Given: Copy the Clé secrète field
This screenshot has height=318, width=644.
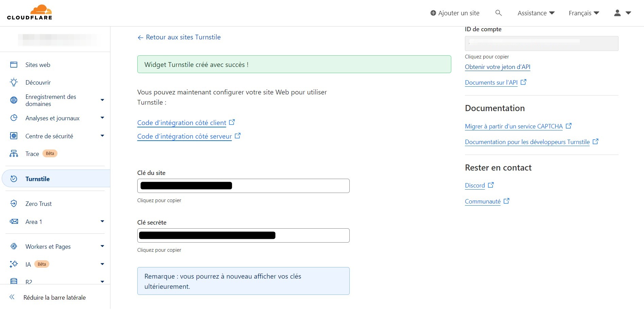Looking at the screenshot, I should (243, 235).
